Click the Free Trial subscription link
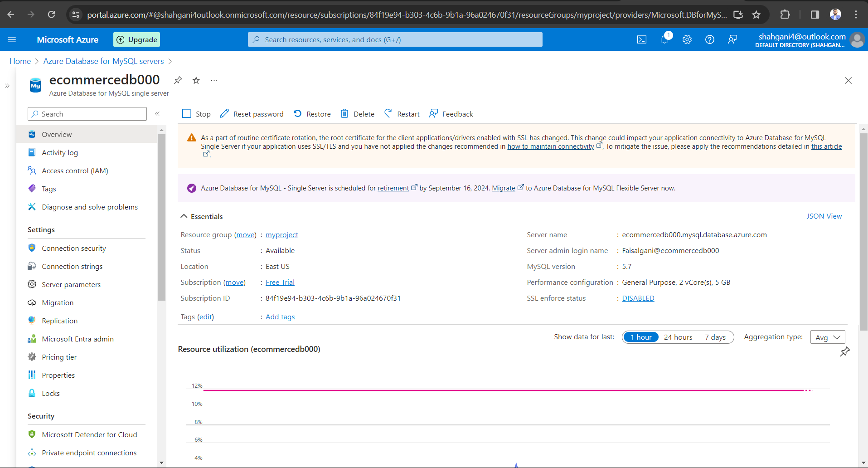868x468 pixels. [x=280, y=282]
